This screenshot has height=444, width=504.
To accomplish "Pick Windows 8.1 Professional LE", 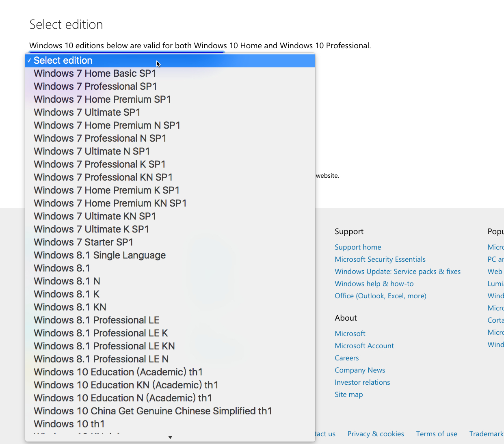I will [x=170, y=320].
